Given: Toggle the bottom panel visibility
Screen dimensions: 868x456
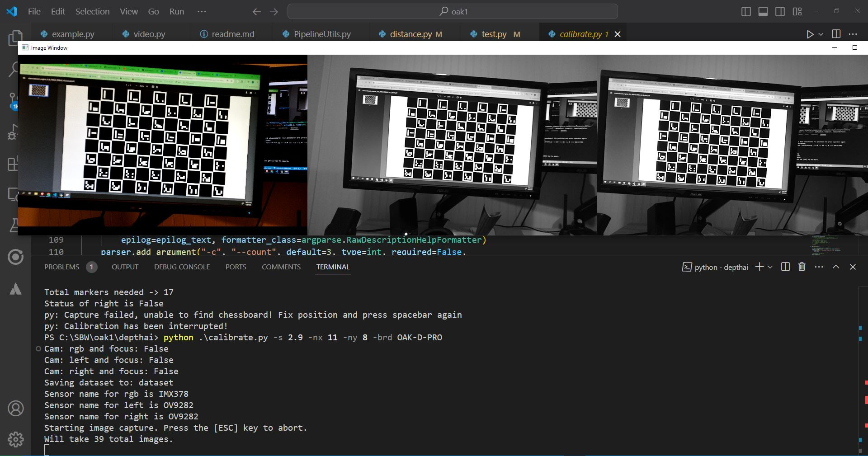Looking at the screenshot, I should [763, 12].
